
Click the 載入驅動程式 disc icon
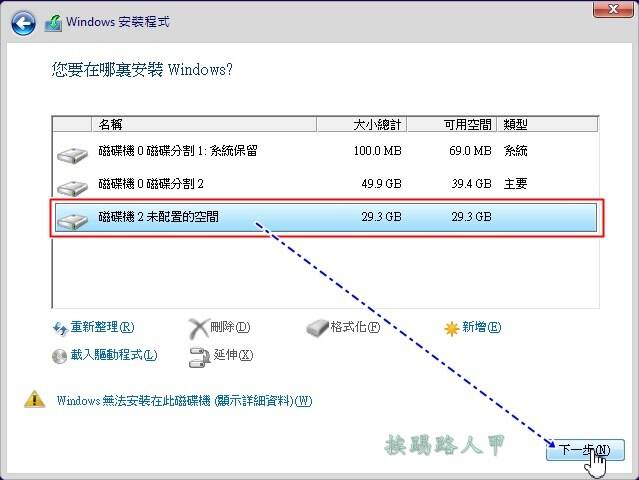(59, 356)
